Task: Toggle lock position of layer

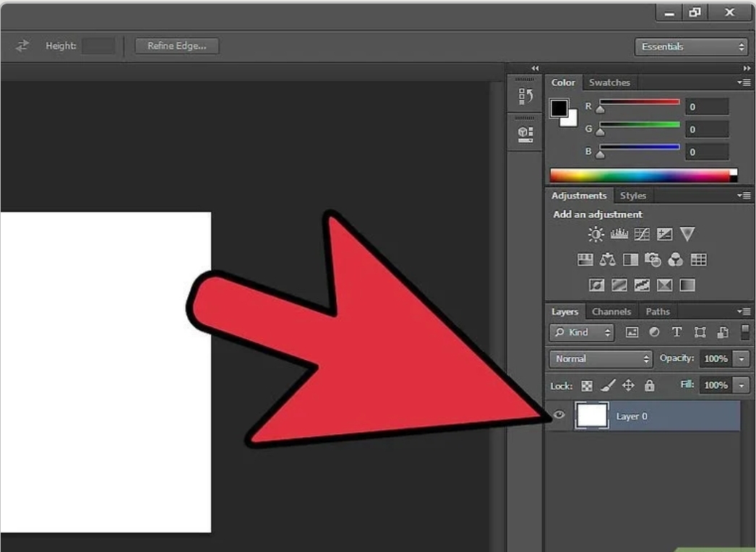Action: tap(628, 385)
